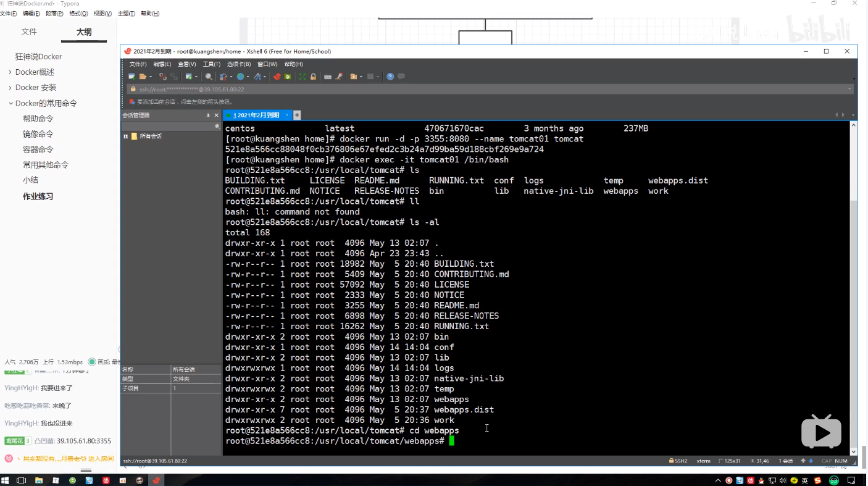Open the 窗口(W) menu in Xshell

point(267,64)
